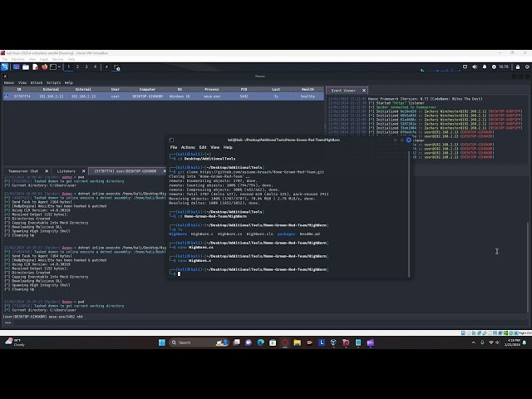The height and width of the screenshot is (399, 532).
Task: Open Microsoft Edge from Windows taskbar
Action: [x=260, y=342]
